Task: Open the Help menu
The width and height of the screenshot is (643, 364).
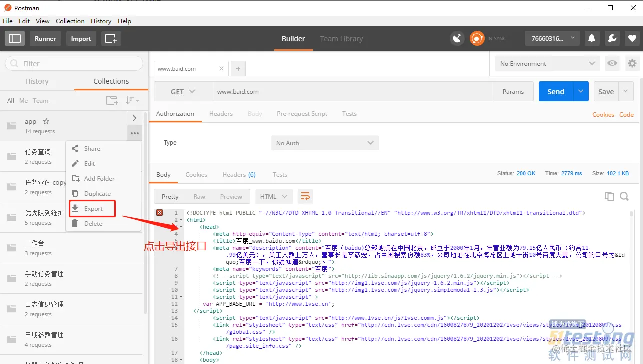Action: coord(124,21)
